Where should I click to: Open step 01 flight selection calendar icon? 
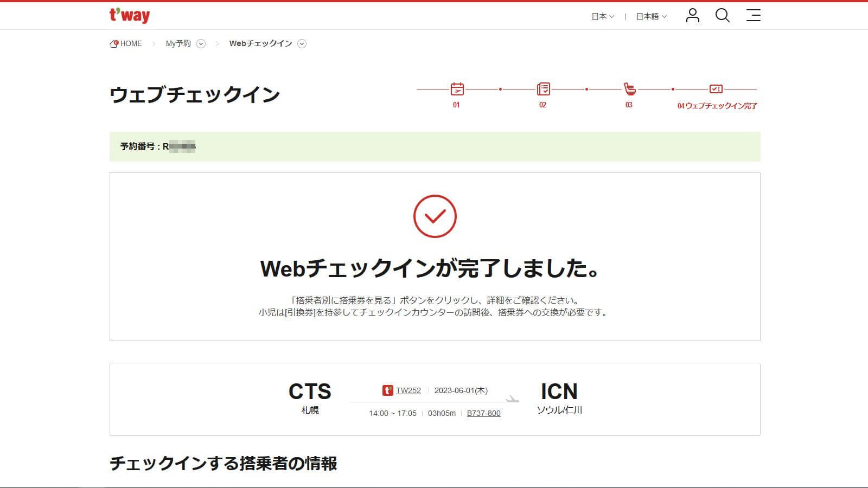457,88
